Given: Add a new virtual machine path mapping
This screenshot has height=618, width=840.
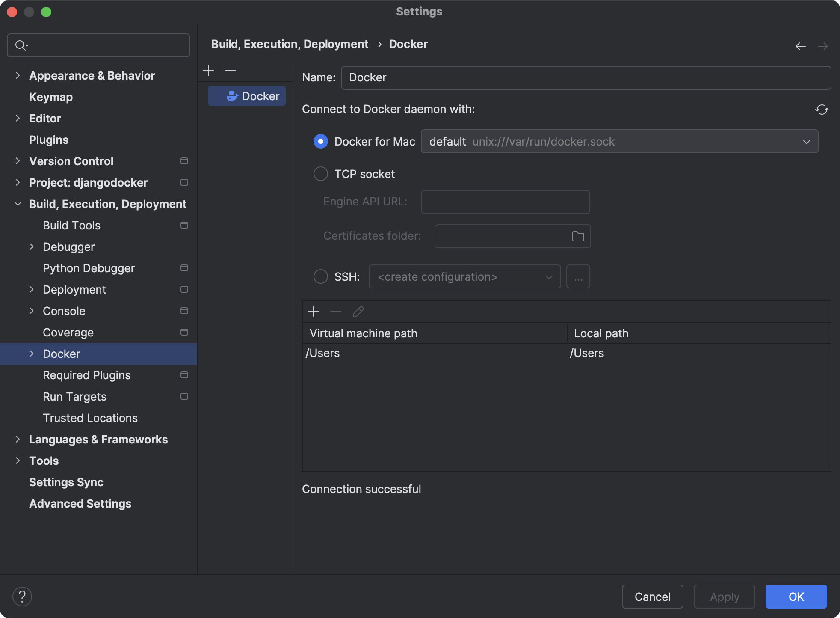Looking at the screenshot, I should tap(314, 311).
